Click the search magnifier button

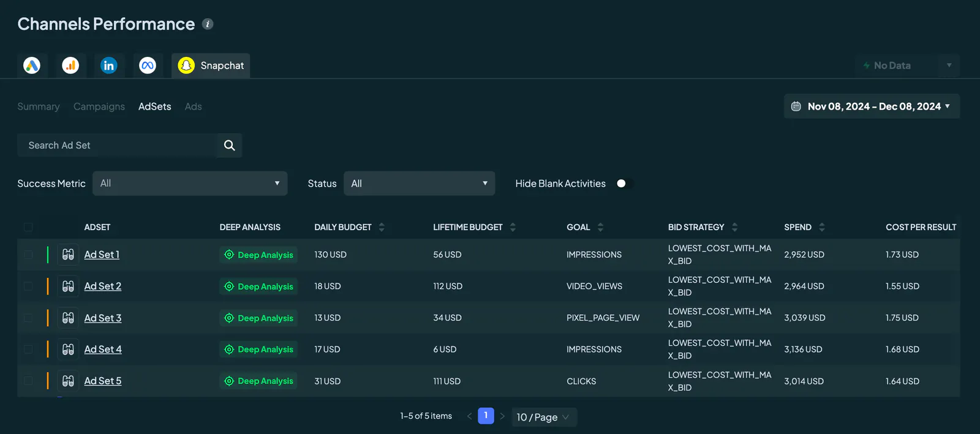click(230, 146)
